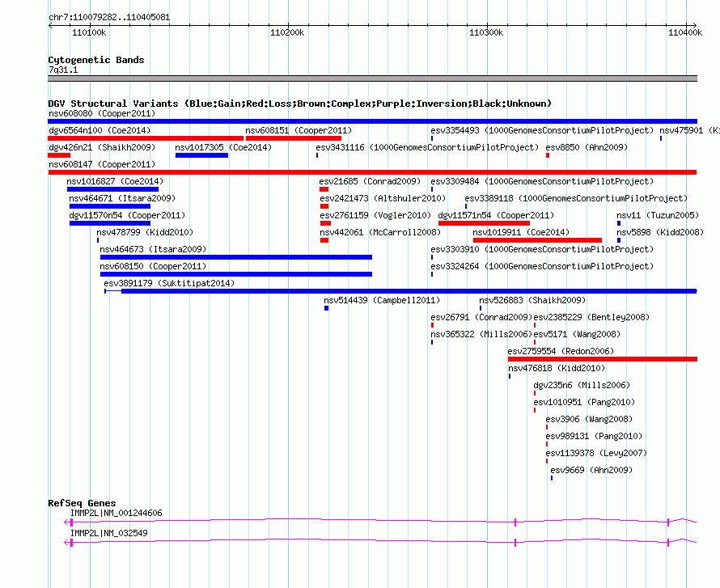Click the chr7:110079282..110405081 coordinate text
This screenshot has width=720, height=588.
pyautogui.click(x=109, y=18)
